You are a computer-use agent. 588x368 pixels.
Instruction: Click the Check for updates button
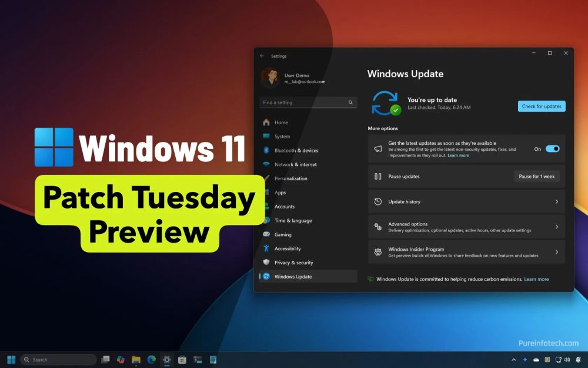pyautogui.click(x=542, y=106)
